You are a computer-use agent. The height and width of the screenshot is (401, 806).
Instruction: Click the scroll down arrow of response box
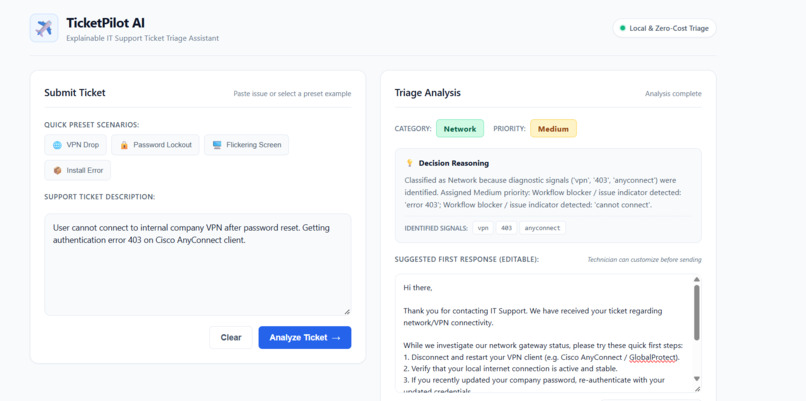[697, 378]
